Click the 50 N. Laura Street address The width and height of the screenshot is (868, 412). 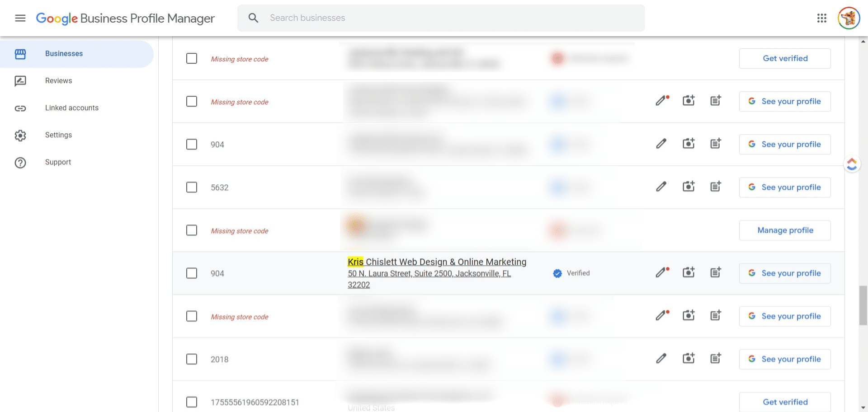click(x=429, y=279)
